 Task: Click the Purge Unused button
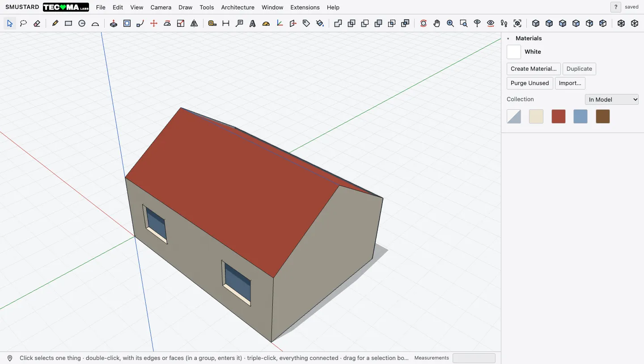(530, 83)
